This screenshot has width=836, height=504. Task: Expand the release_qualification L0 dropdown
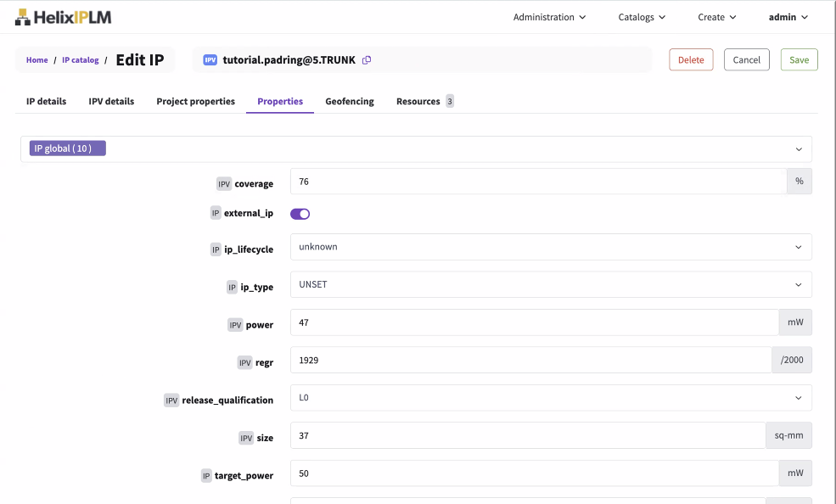tap(550, 397)
